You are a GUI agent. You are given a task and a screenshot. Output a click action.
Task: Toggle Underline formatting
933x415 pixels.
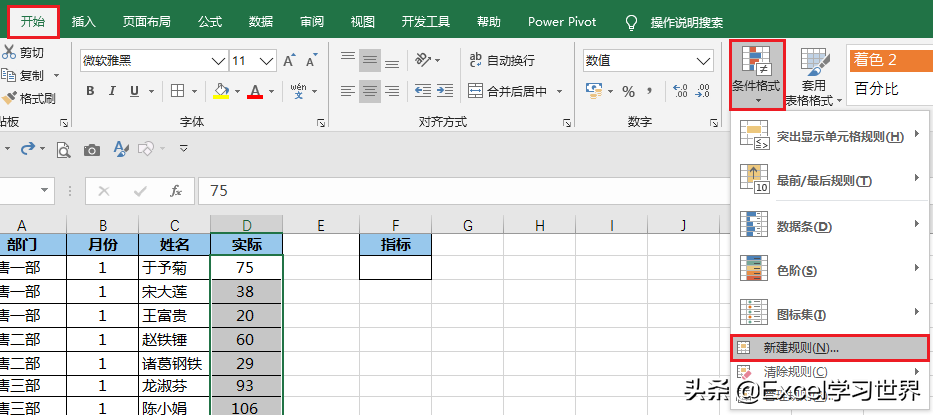tap(134, 91)
